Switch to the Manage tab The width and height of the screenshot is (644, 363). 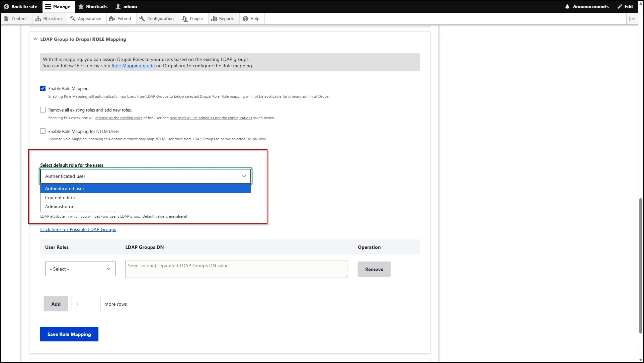coord(58,6)
